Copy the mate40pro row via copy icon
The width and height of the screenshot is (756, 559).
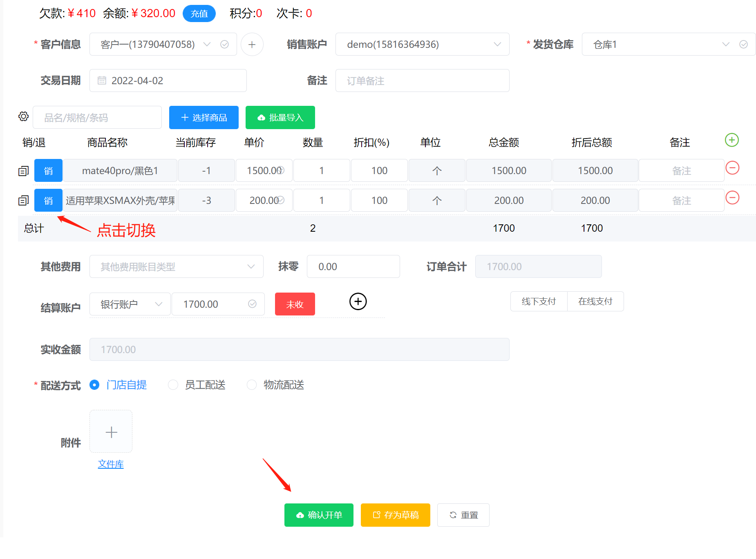click(23, 171)
